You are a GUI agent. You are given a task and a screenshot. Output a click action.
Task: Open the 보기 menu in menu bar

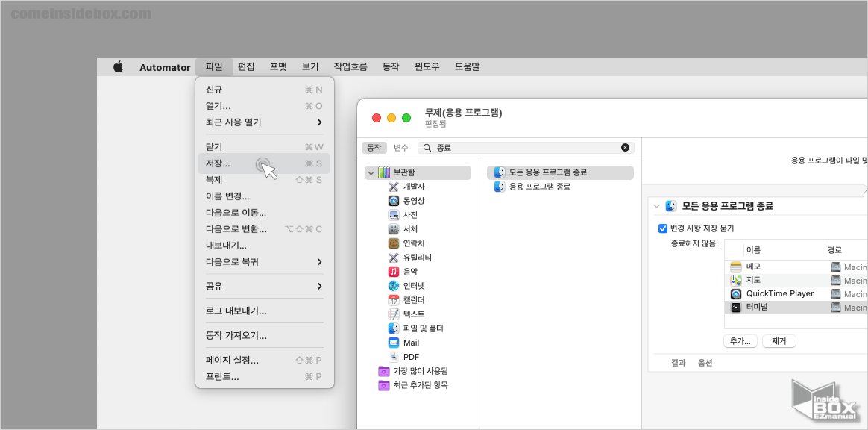[310, 67]
